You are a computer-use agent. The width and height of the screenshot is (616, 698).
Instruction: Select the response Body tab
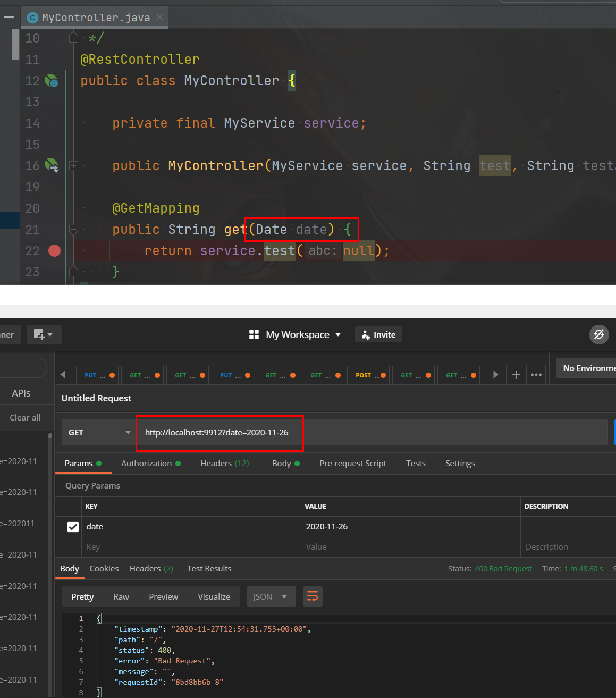coord(70,568)
